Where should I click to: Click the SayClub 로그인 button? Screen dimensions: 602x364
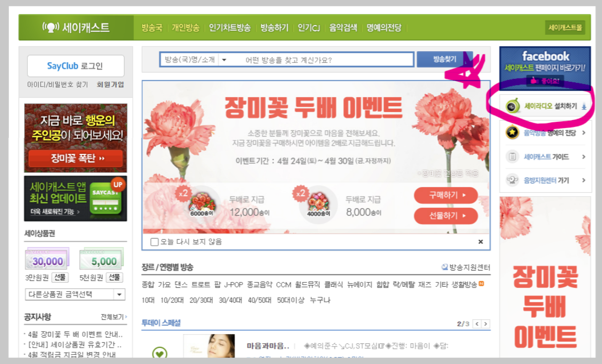tap(76, 66)
